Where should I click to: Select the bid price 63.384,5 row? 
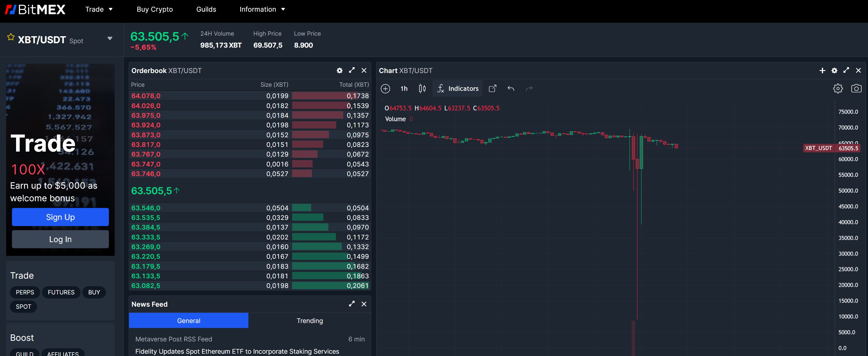click(250, 227)
